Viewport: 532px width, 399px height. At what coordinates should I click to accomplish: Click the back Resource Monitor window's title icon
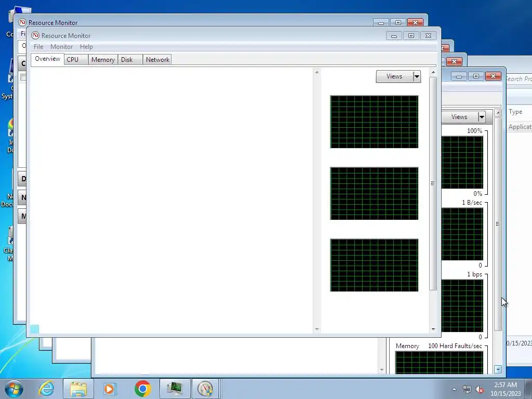22,22
